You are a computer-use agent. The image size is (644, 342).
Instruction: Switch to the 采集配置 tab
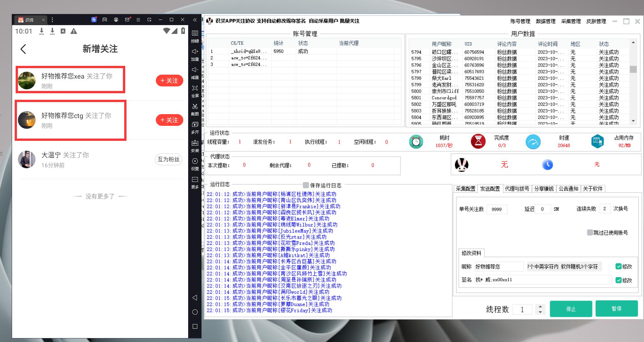[x=465, y=189]
